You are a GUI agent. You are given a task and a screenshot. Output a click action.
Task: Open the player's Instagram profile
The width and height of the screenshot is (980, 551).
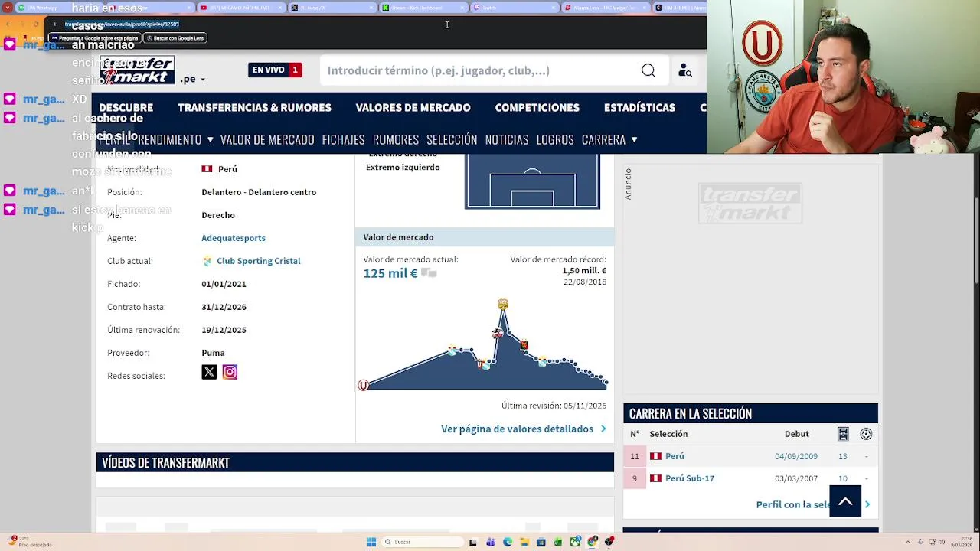[230, 372]
